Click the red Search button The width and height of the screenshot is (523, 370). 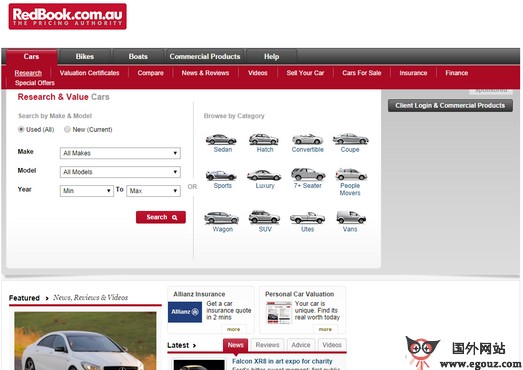(x=161, y=217)
